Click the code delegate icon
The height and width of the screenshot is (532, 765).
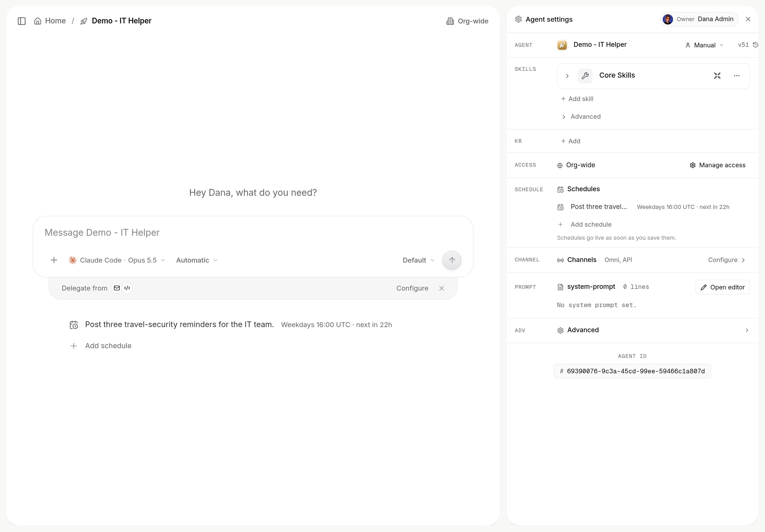(x=127, y=288)
